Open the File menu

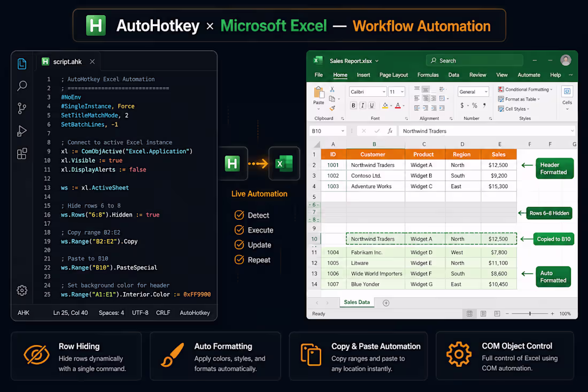coord(319,75)
